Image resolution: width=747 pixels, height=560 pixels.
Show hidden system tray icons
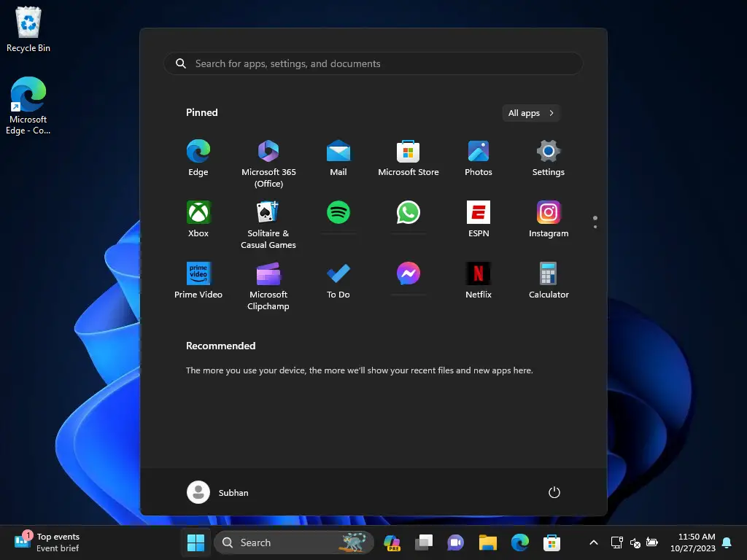pos(594,542)
